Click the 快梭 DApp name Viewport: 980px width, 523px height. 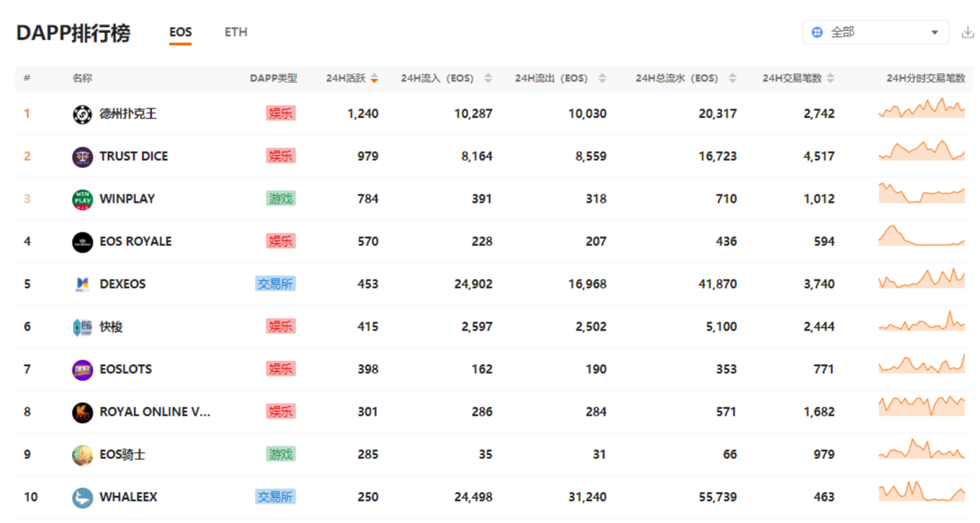[111, 327]
